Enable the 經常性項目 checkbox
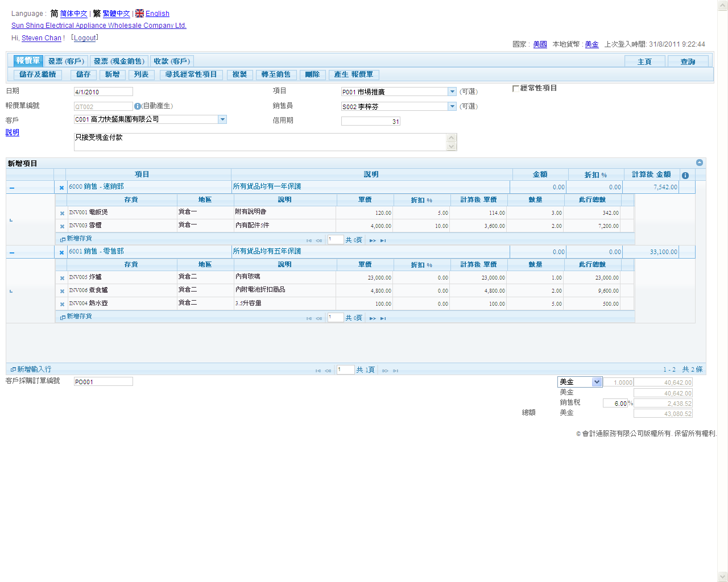Screen dimensions: 728x582 click(x=515, y=89)
